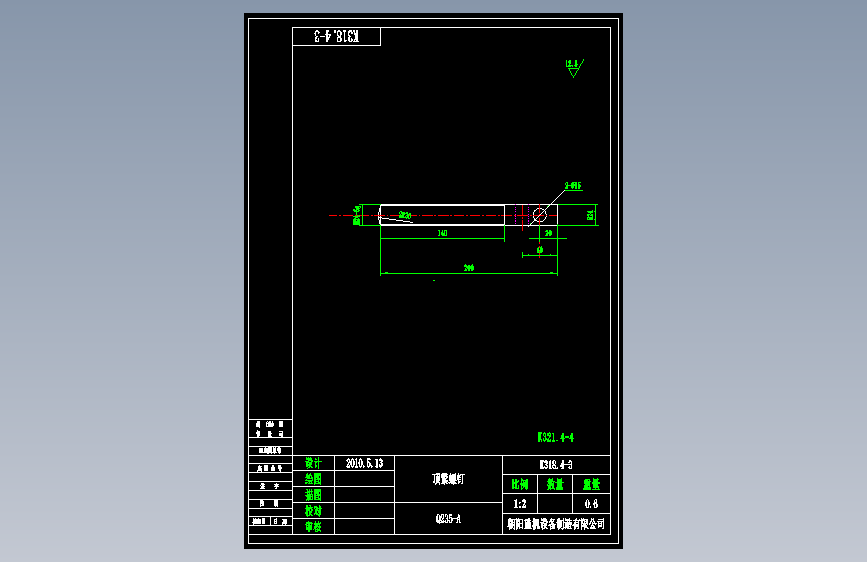This screenshot has width=867, height=562.
Task: Click the diameter dimension right of the part
Action: [x=591, y=215]
